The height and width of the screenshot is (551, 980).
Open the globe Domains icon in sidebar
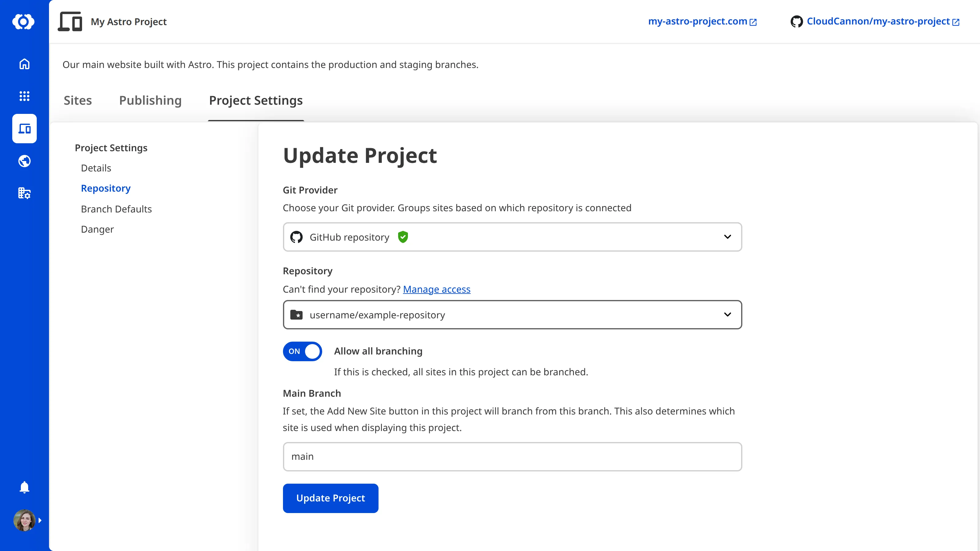(24, 161)
